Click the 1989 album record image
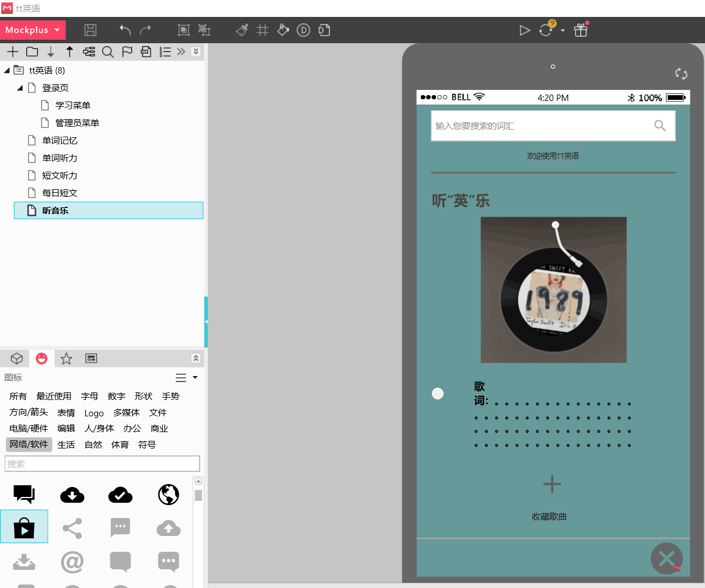Image resolution: width=705 pixels, height=588 pixels. [x=553, y=290]
